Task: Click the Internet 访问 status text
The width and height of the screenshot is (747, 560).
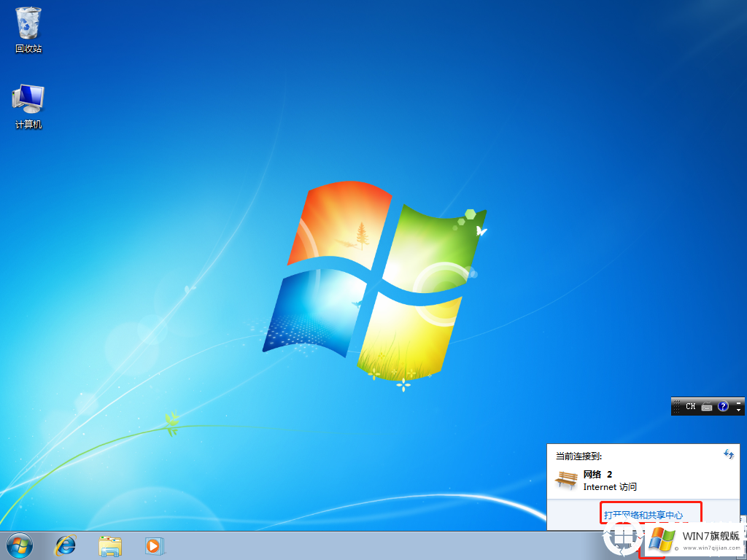Action: pyautogui.click(x=610, y=486)
